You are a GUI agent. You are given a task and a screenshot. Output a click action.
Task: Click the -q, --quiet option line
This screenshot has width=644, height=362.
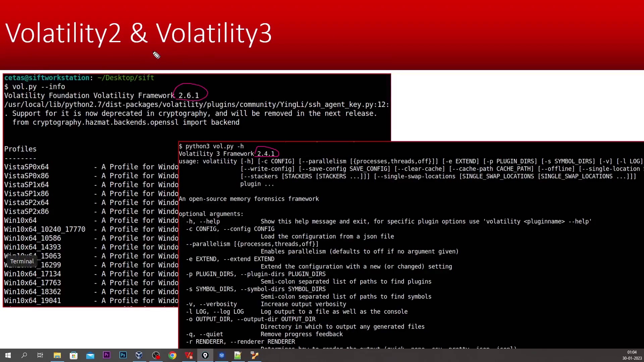(x=264, y=334)
